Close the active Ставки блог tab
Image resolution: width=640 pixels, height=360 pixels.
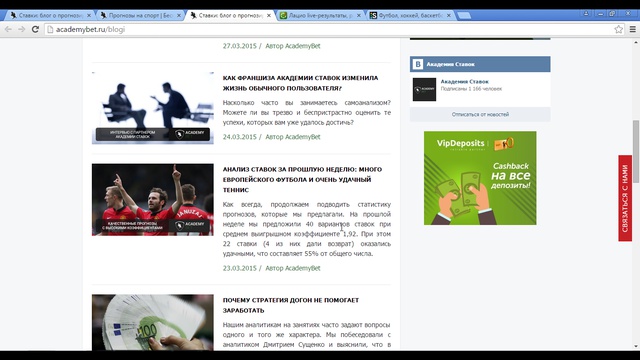(x=269, y=15)
